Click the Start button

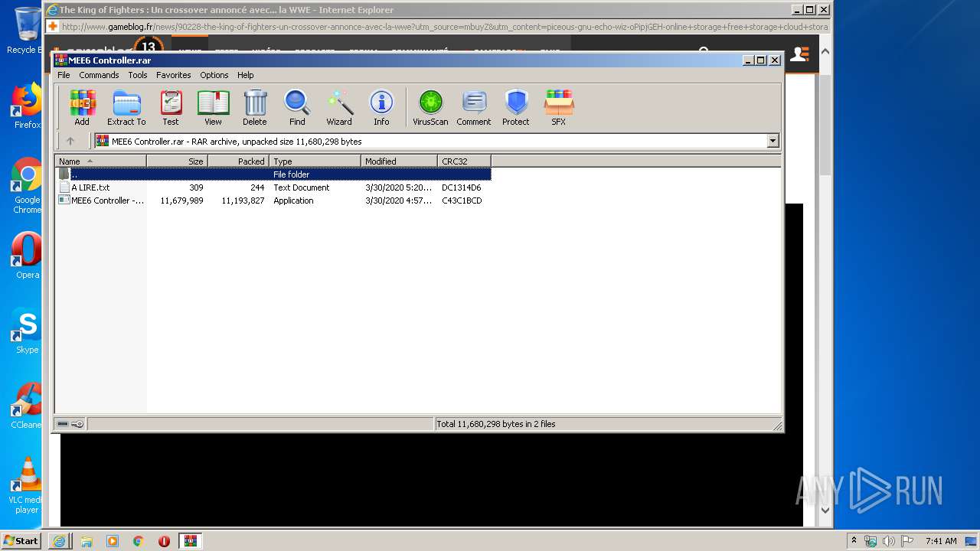(21, 541)
